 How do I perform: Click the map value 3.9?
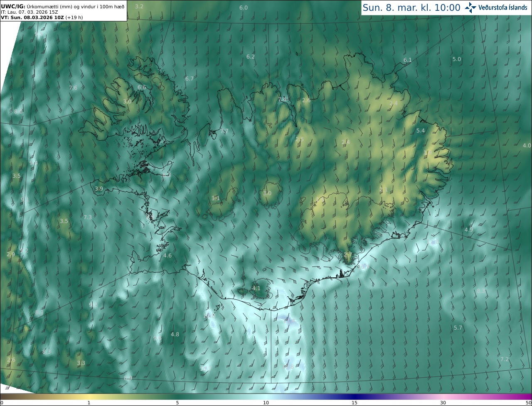[99, 188]
